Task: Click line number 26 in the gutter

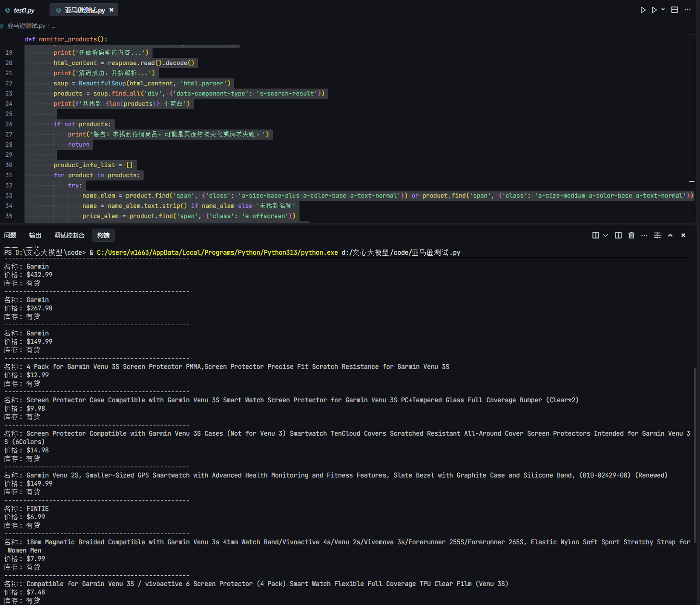Action: tap(9, 124)
